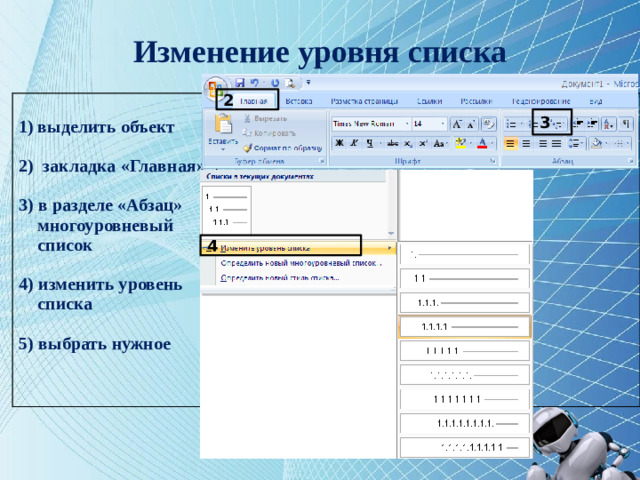
Task: Choose list level 1.1.1.1.1
Action: click(x=465, y=351)
